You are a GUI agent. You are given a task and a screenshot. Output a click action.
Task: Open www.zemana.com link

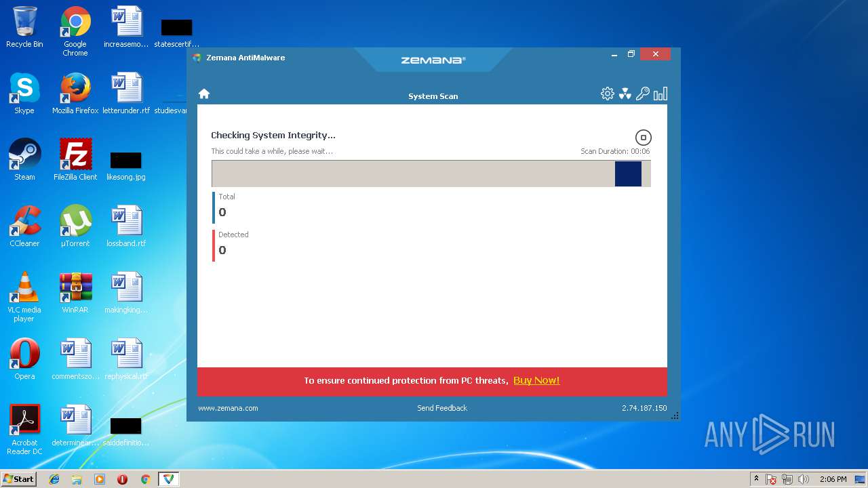(228, 408)
